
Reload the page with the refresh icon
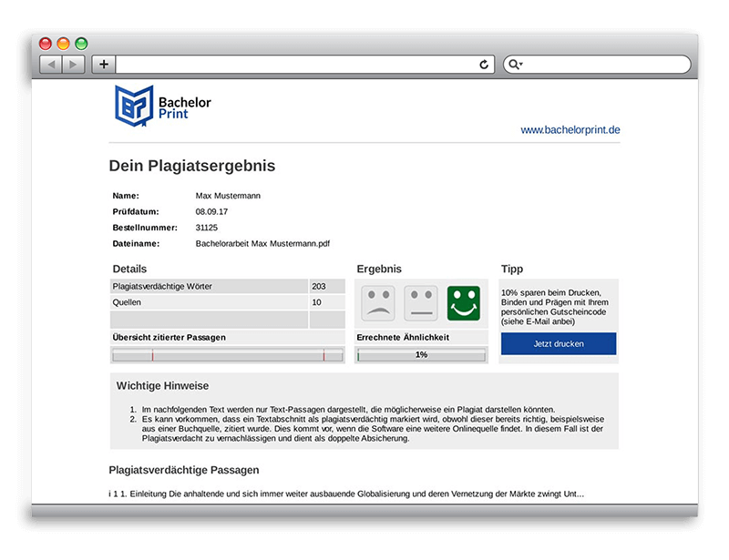pyautogui.click(x=484, y=65)
